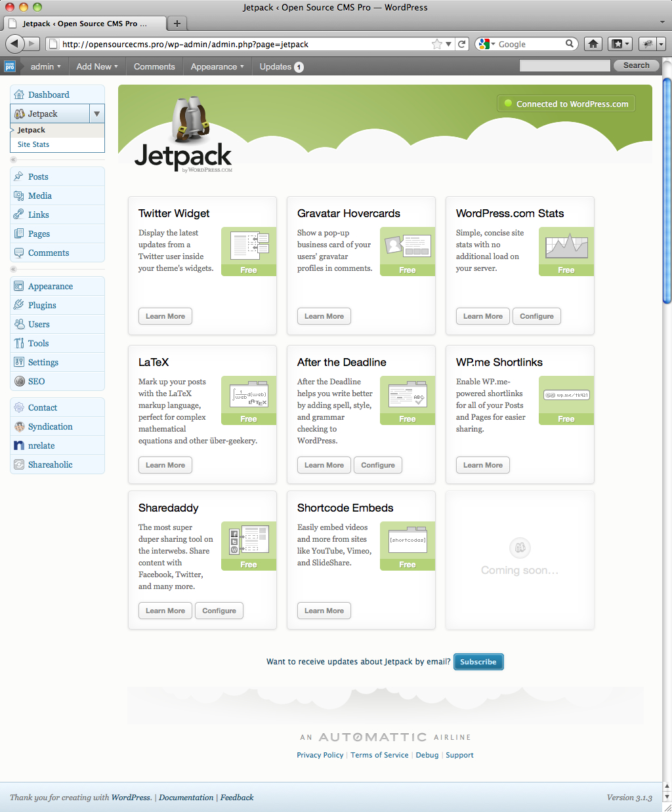
Task: Open the bookmarks toolbar button icon
Action: (620, 44)
